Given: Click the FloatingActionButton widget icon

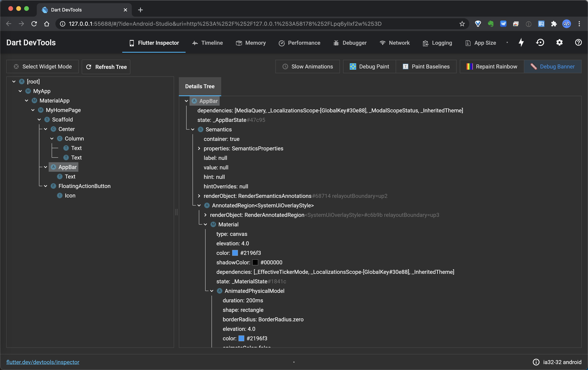Looking at the screenshot, I should pos(53,186).
